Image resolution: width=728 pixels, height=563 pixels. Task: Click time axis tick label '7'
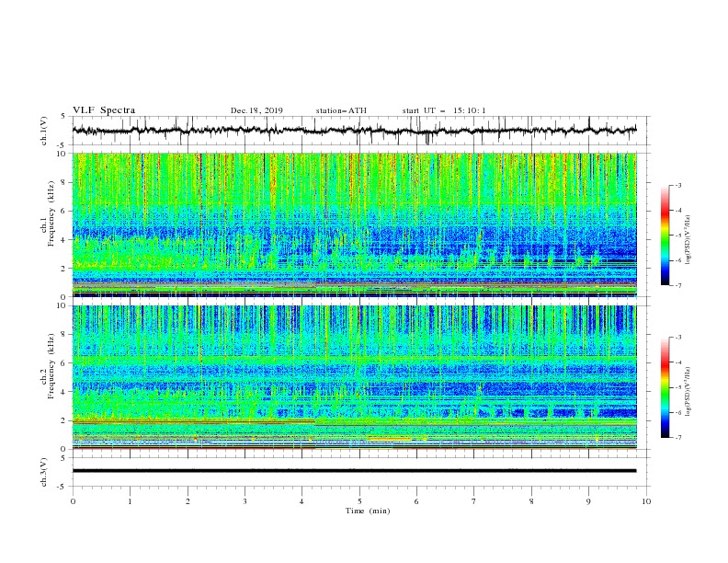pyautogui.click(x=474, y=501)
